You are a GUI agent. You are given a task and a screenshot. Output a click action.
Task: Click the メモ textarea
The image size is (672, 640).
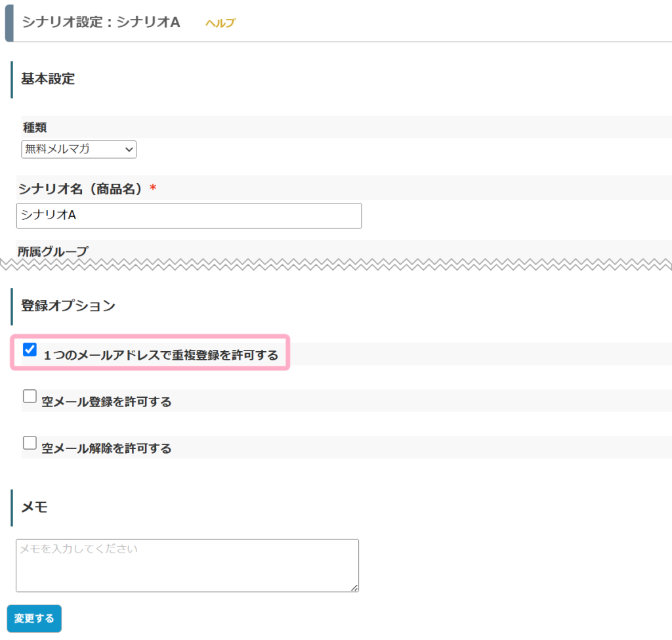[x=187, y=565]
